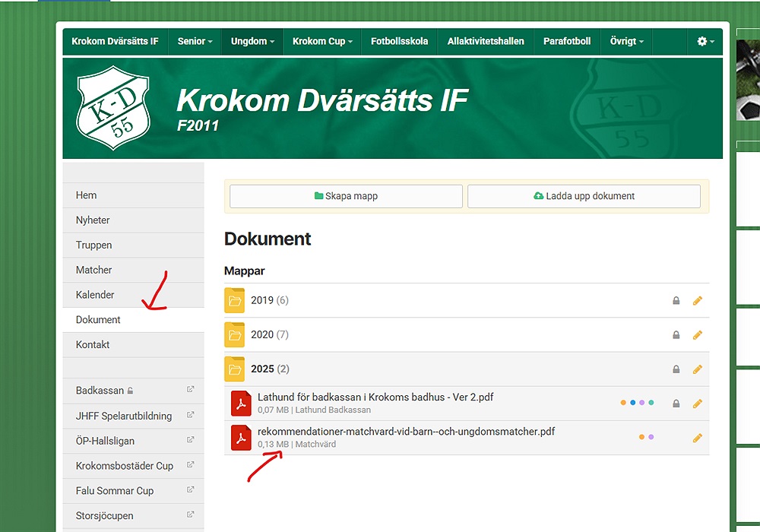Click the lock icon on the 2025 folder
760x532 pixels.
pyautogui.click(x=676, y=369)
